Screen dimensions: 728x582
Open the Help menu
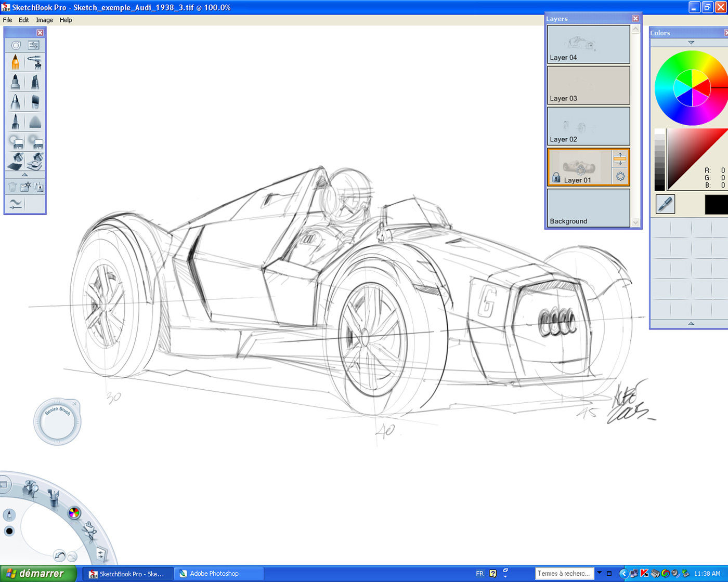66,20
